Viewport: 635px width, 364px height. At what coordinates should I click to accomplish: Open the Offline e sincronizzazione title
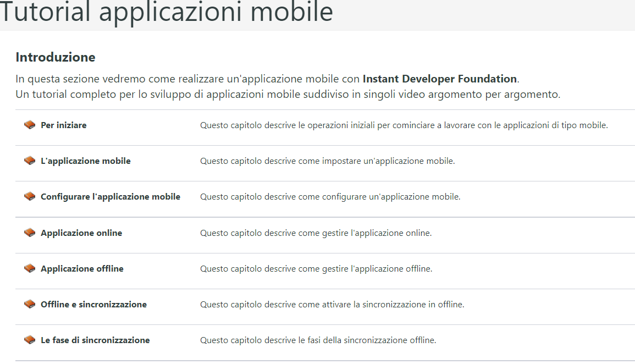click(x=93, y=305)
